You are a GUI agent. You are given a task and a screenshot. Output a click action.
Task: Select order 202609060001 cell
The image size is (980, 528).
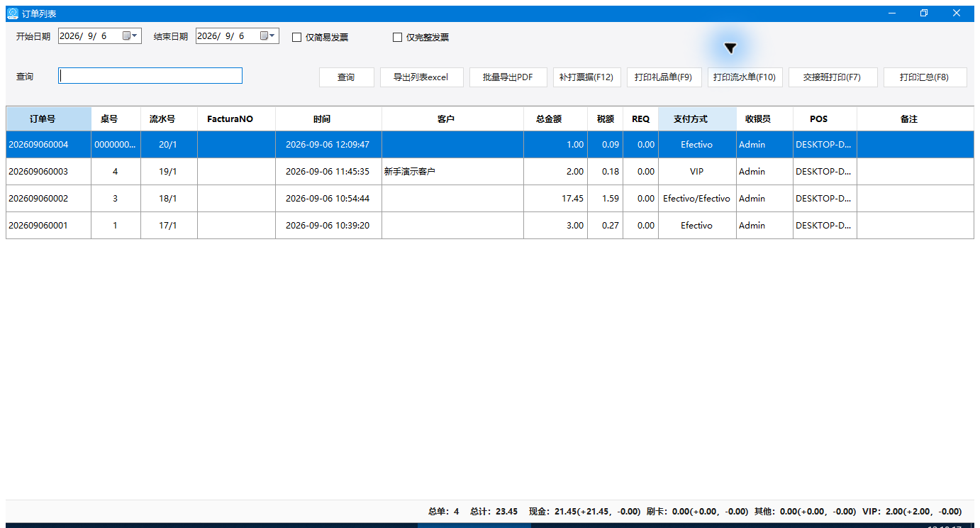(x=49, y=226)
